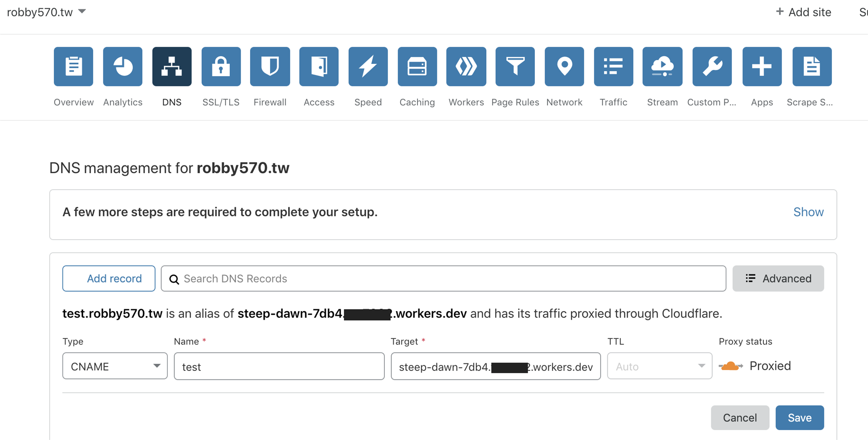
Task: Open the Caching drive icon
Action: coord(417,66)
